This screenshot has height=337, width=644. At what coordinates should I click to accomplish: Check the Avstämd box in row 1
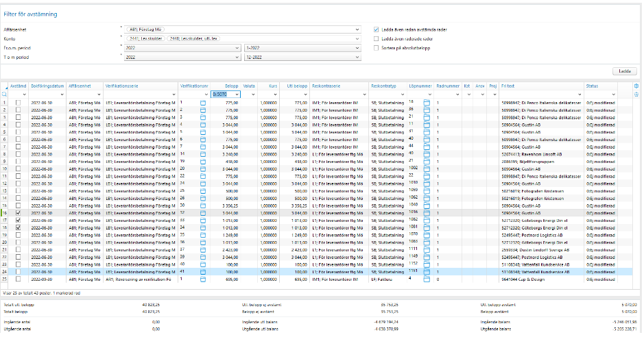[18, 101]
